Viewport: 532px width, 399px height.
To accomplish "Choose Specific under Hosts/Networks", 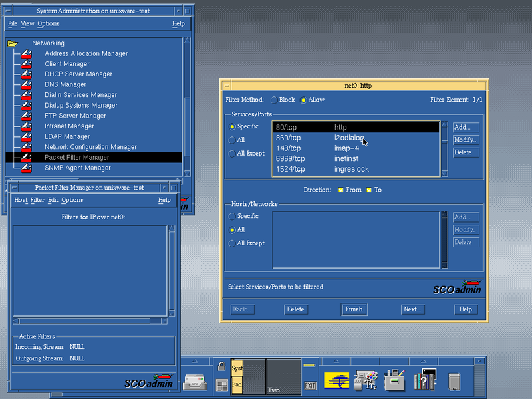I will click(243, 216).
